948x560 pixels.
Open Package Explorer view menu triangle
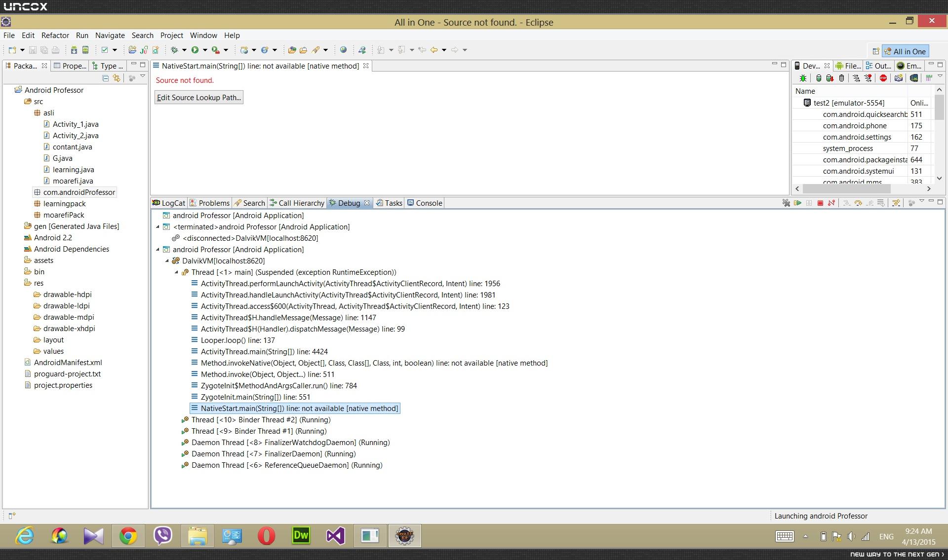[x=143, y=76]
